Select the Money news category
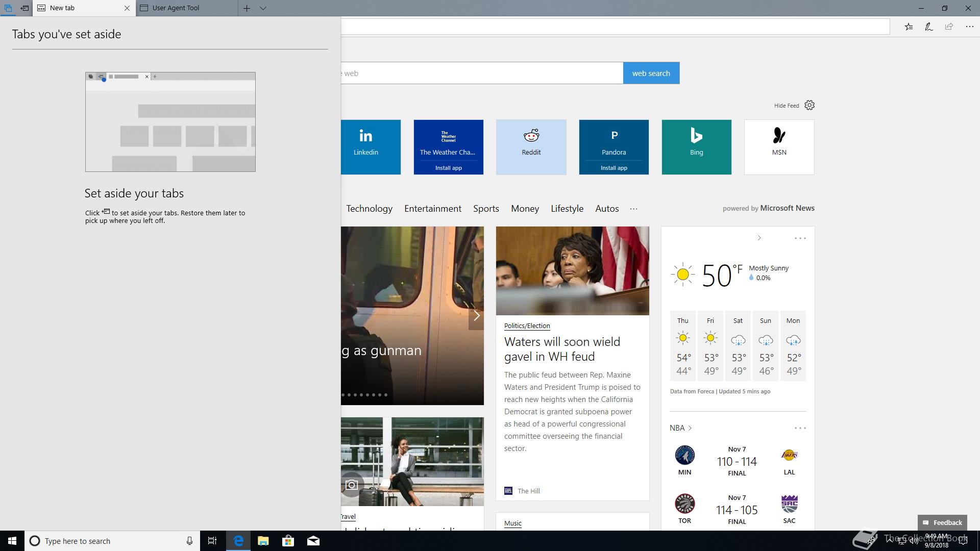The height and width of the screenshot is (551, 980). [525, 209]
